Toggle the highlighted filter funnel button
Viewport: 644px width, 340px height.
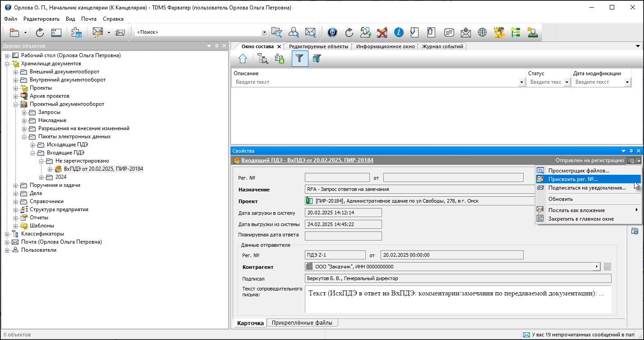click(x=300, y=59)
